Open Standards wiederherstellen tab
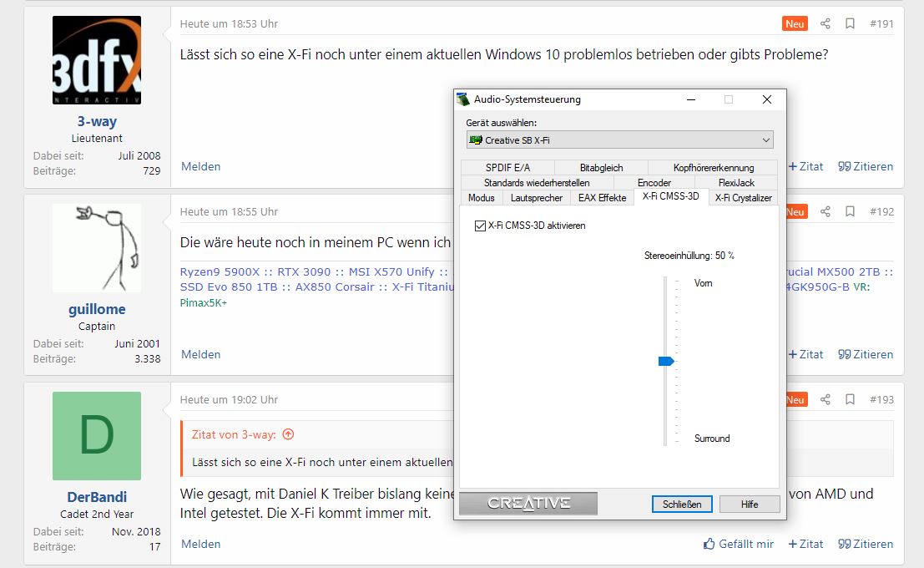Image resolution: width=924 pixels, height=568 pixels. click(x=537, y=183)
